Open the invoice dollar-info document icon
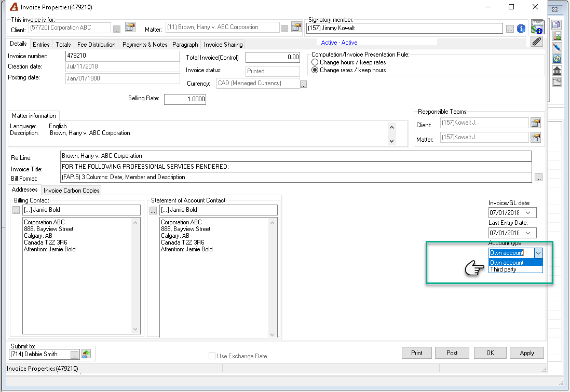 537,27
